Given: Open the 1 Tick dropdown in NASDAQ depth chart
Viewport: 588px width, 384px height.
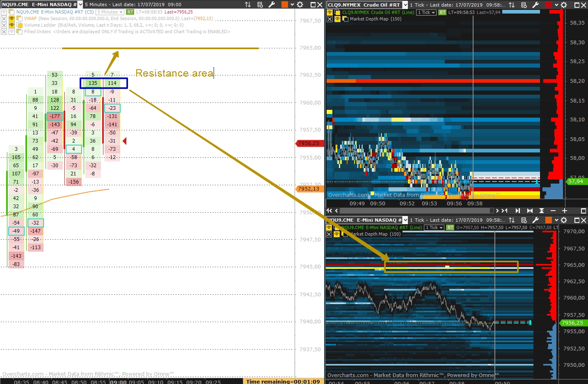Looking at the screenshot, I should click(435, 227).
